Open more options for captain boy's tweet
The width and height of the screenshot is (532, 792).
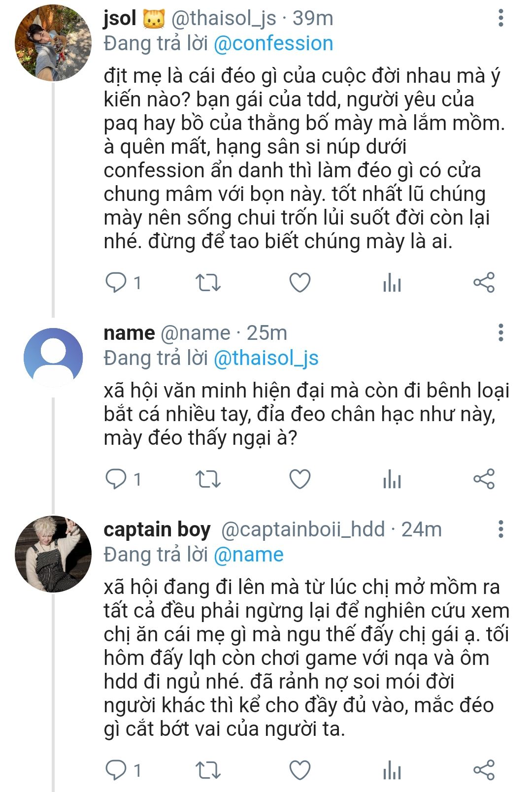(x=500, y=529)
